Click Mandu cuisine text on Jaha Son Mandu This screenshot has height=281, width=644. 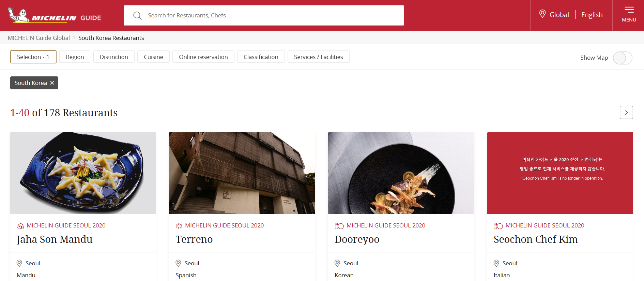[26, 275]
